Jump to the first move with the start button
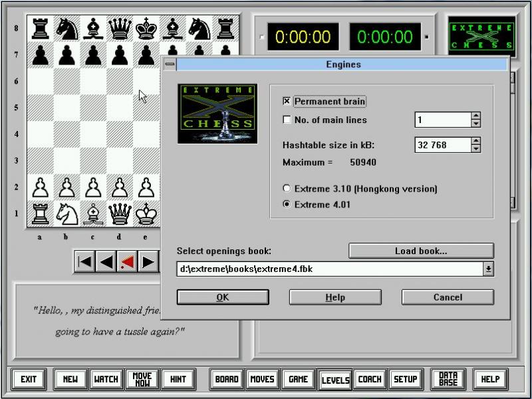Screen dimensions: 532x399 click(84, 262)
